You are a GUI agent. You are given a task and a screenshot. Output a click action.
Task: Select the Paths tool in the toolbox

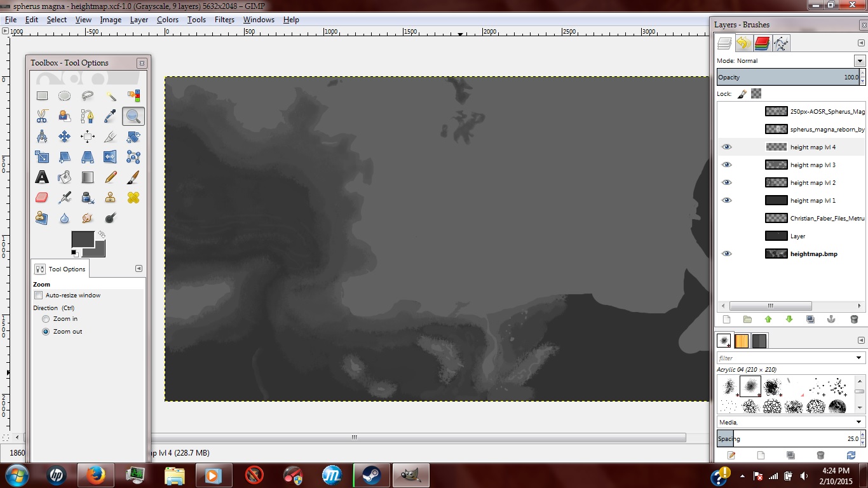[x=87, y=116]
